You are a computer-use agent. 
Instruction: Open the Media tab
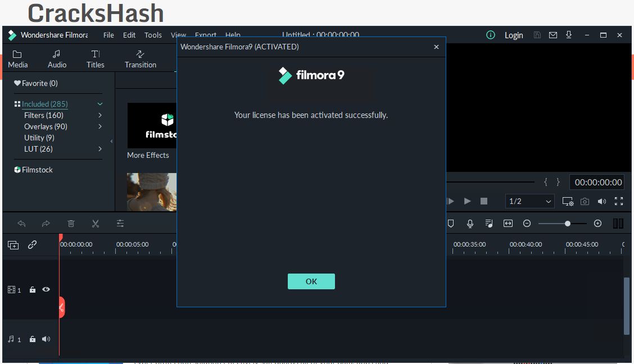pyautogui.click(x=18, y=59)
